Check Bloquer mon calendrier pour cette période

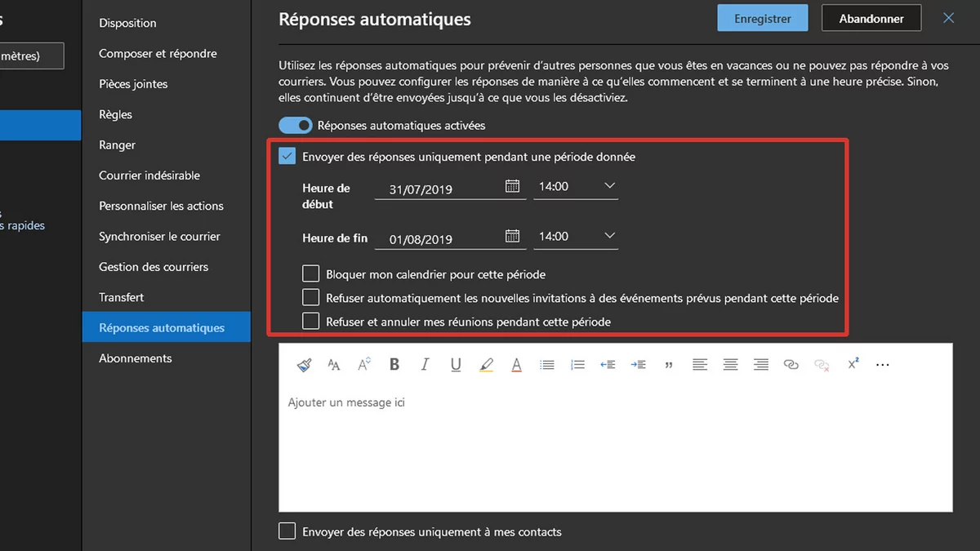(x=310, y=274)
